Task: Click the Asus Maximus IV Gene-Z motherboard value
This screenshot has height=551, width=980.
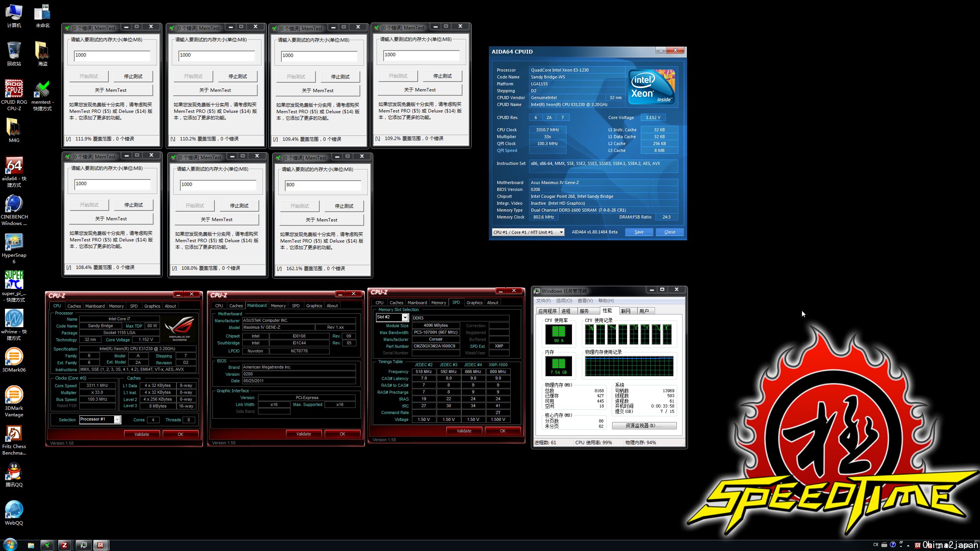Action: pyautogui.click(x=603, y=183)
